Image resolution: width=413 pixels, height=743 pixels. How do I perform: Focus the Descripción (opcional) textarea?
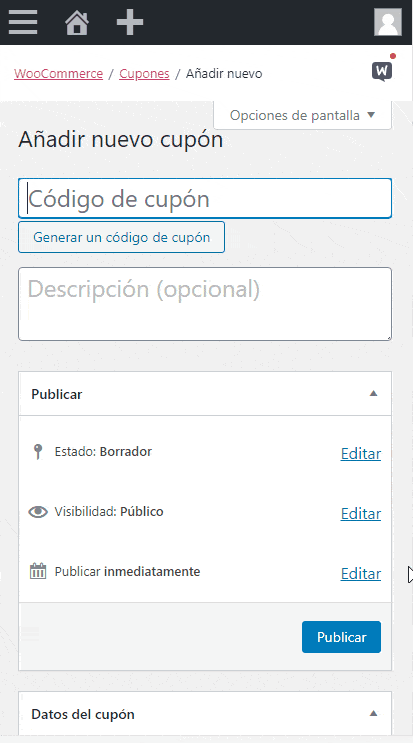click(x=205, y=304)
